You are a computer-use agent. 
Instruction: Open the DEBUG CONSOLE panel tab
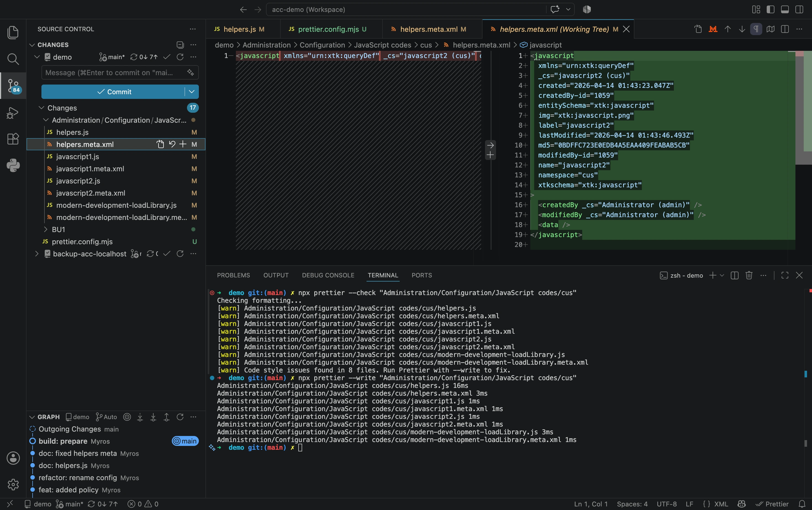pos(328,275)
